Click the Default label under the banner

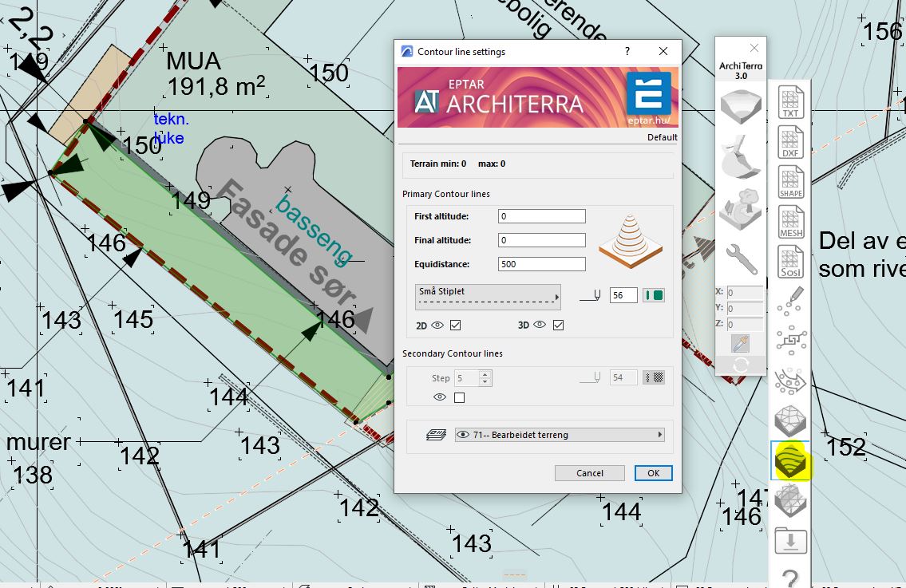pos(662,137)
